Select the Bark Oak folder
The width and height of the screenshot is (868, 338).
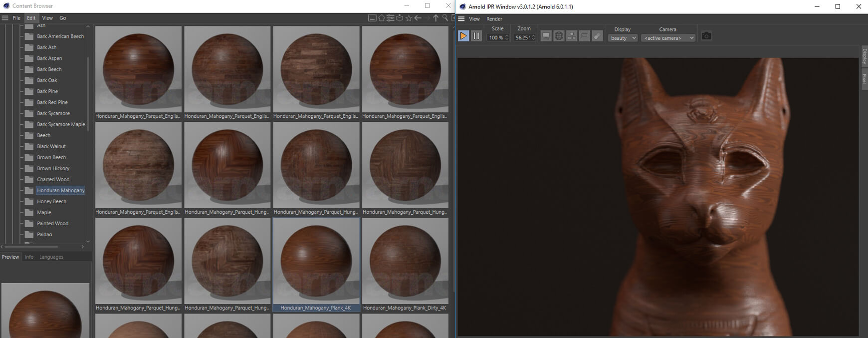click(x=47, y=80)
